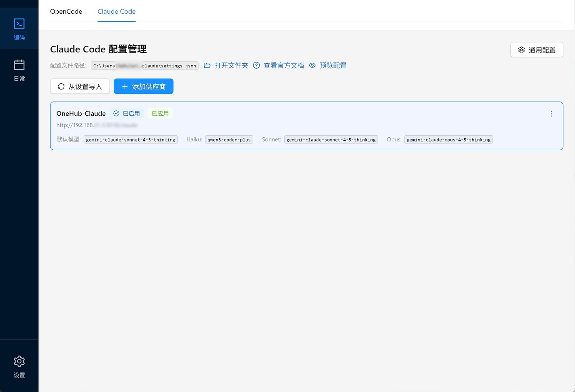This screenshot has height=392, width=575.
Task: Click default model gemini-claude-sonnet-4-5-thinking tag
Action: pos(130,139)
